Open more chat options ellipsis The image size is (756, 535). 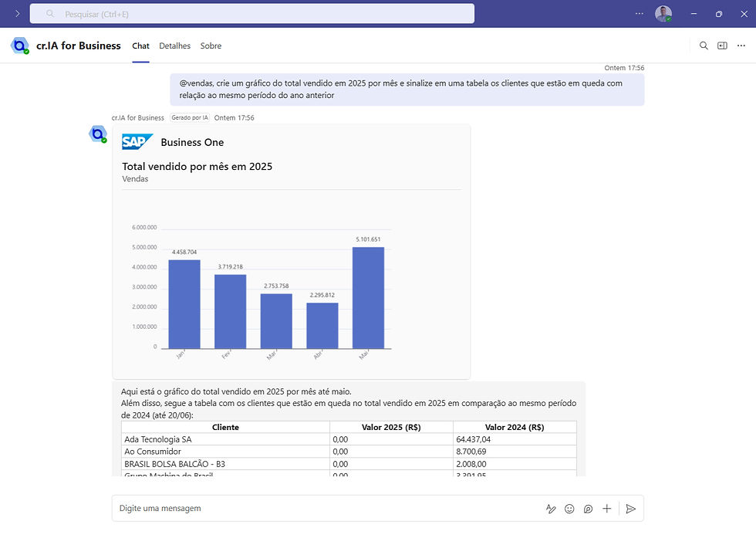(x=741, y=46)
